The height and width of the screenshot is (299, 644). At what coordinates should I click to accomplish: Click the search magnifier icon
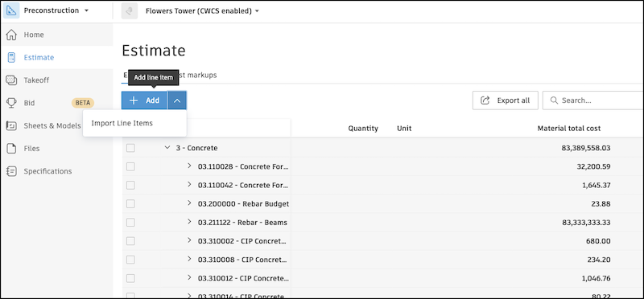[x=554, y=100]
